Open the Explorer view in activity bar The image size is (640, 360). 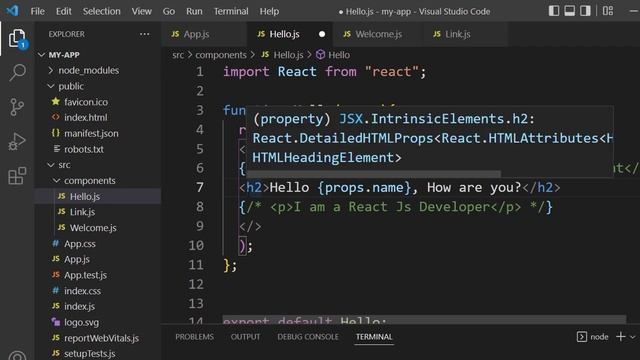click(x=17, y=38)
